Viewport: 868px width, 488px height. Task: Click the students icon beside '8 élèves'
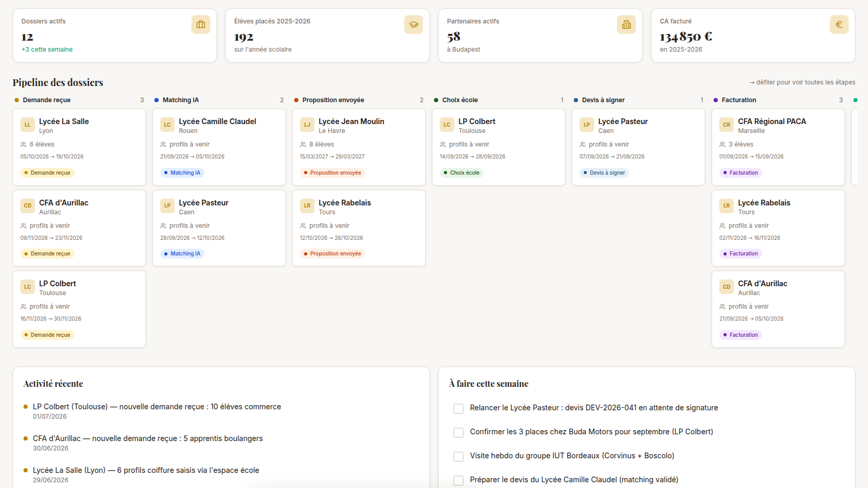click(303, 144)
